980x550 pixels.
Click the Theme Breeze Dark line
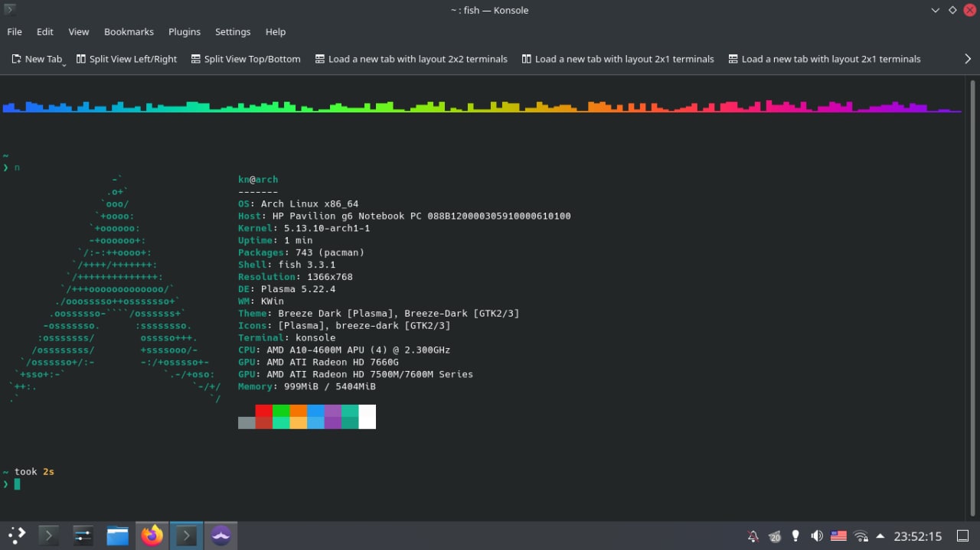379,314
